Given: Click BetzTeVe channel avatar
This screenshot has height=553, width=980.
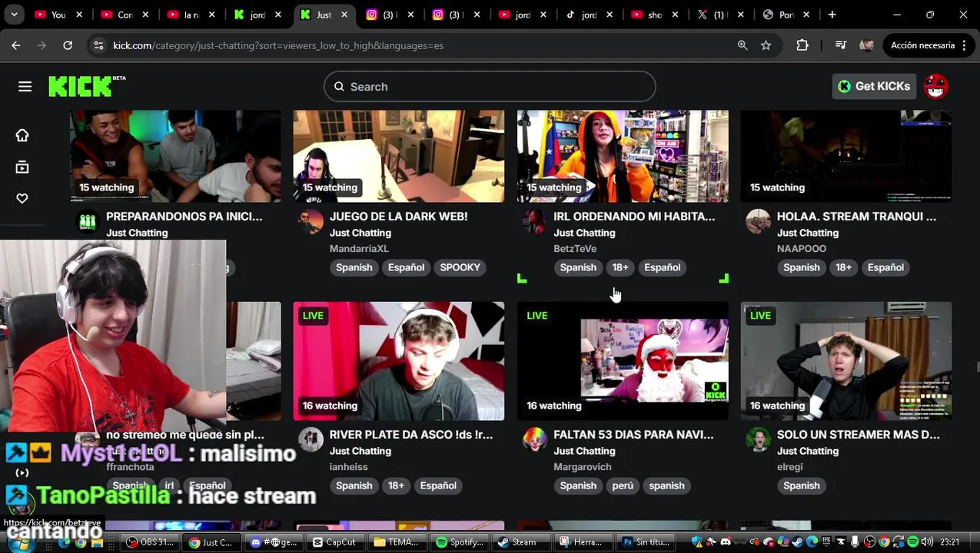Looking at the screenshot, I should [x=534, y=222].
